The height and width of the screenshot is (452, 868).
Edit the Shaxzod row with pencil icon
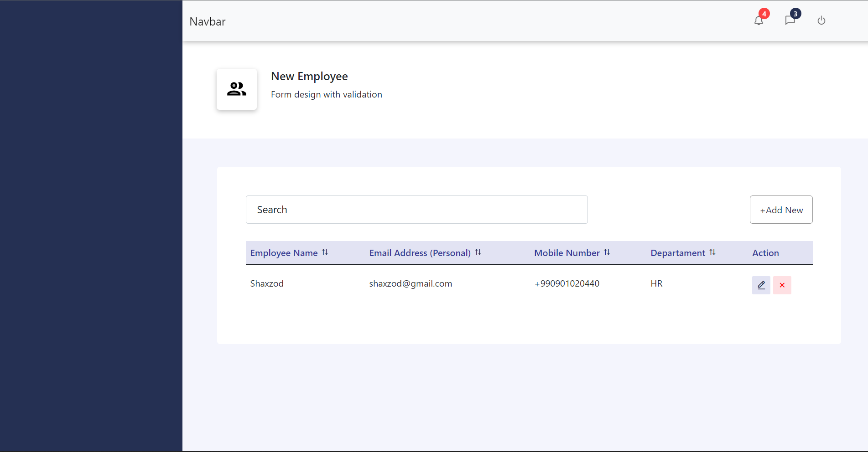(761, 285)
